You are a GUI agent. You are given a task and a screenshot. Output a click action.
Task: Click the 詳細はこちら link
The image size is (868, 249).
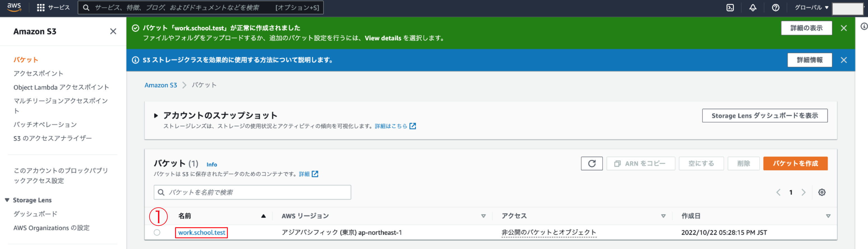coord(391,126)
